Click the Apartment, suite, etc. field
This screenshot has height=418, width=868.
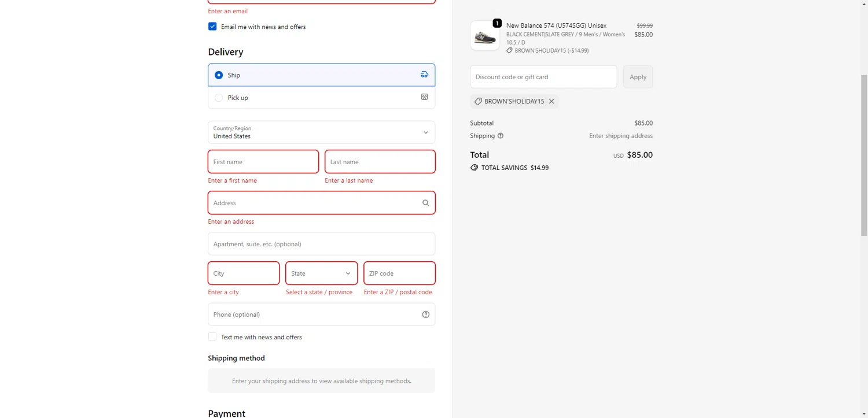tap(321, 244)
